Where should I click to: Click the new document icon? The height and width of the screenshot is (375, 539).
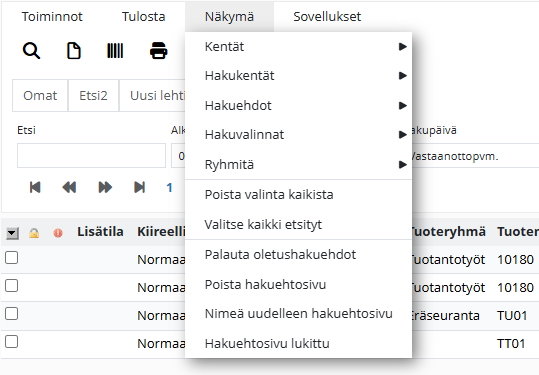tap(74, 51)
